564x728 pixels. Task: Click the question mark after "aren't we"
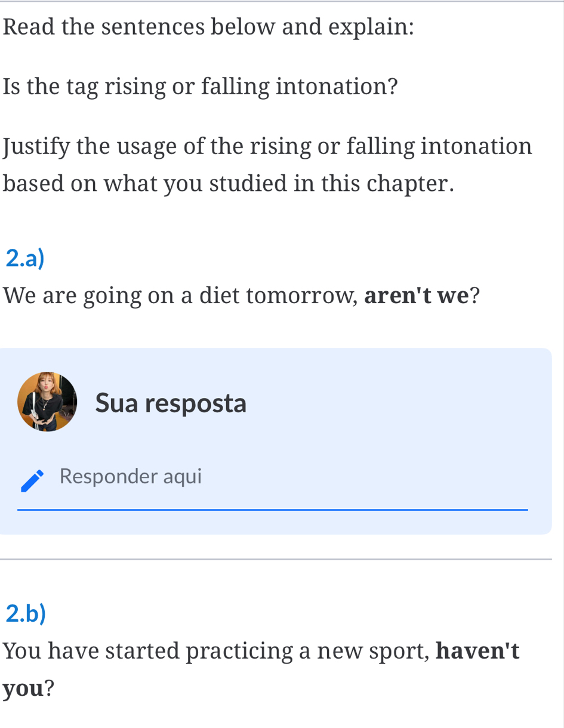click(x=475, y=295)
